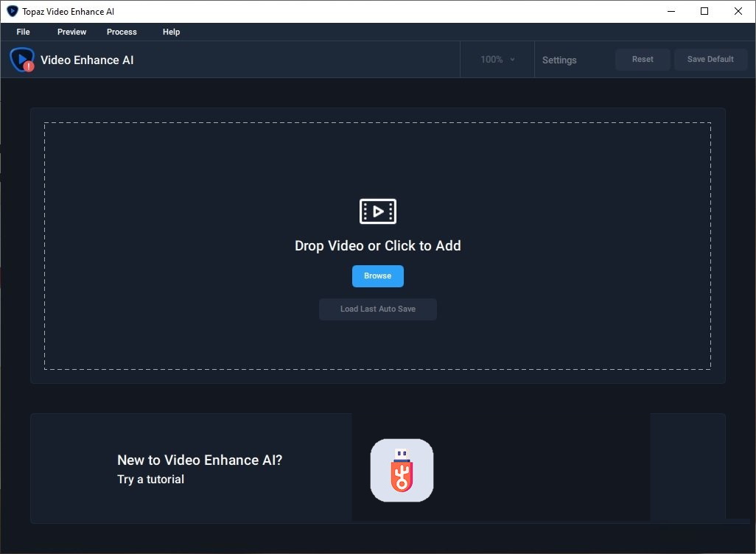Click New to Video Enhance AI? heading
The image size is (756, 554).
tap(200, 460)
